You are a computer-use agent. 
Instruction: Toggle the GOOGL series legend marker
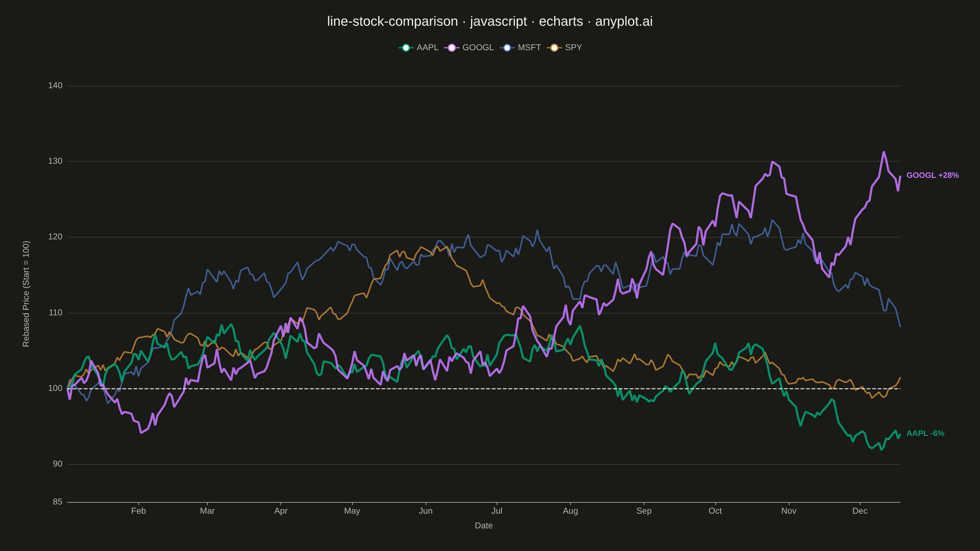click(x=452, y=48)
